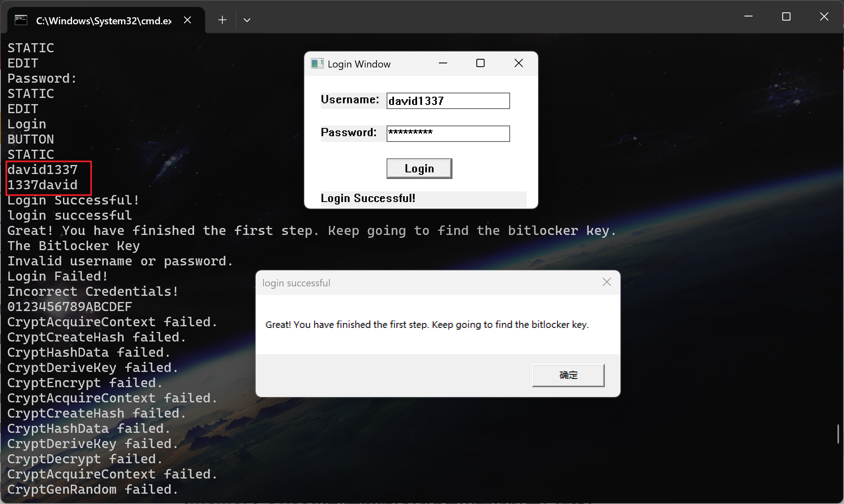
Task: Click the terminal vertical scrollbar thumb
Action: click(x=838, y=434)
